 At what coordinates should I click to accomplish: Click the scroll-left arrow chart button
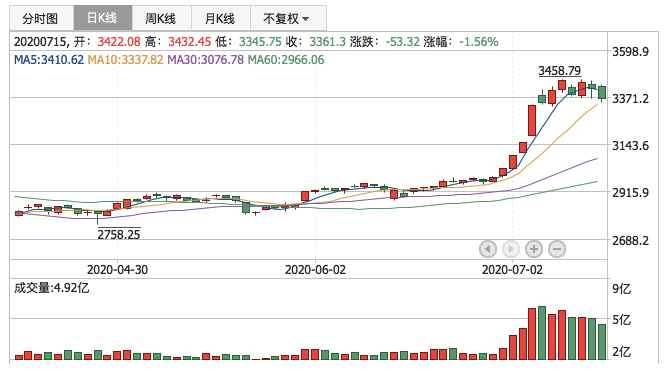pyautogui.click(x=488, y=249)
